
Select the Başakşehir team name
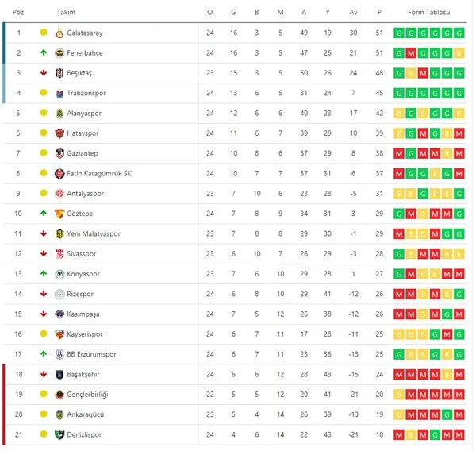tap(86, 374)
